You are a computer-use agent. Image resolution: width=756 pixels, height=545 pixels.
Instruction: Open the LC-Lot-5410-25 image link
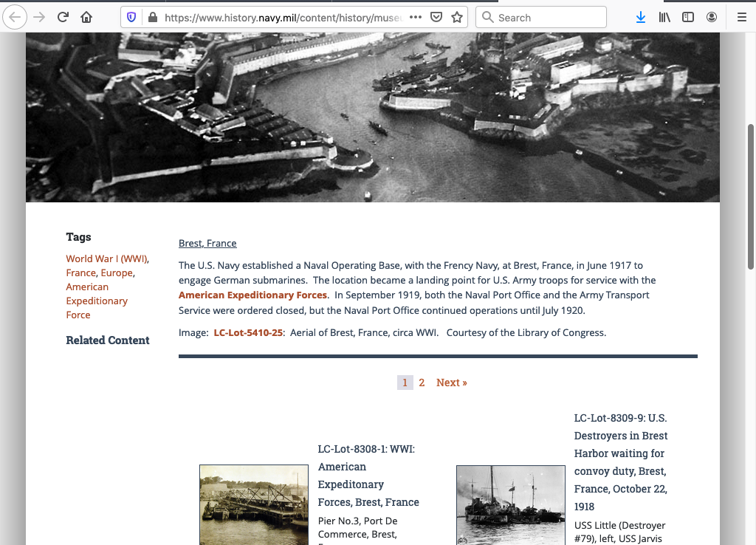pos(248,332)
